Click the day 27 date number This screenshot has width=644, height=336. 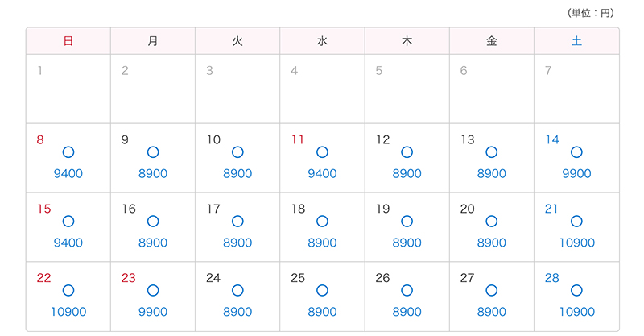(467, 278)
